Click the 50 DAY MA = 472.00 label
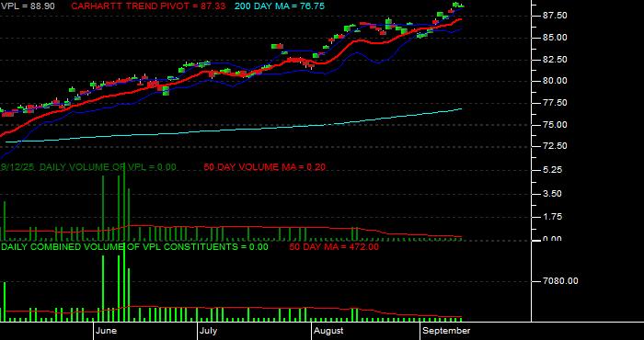 334,247
